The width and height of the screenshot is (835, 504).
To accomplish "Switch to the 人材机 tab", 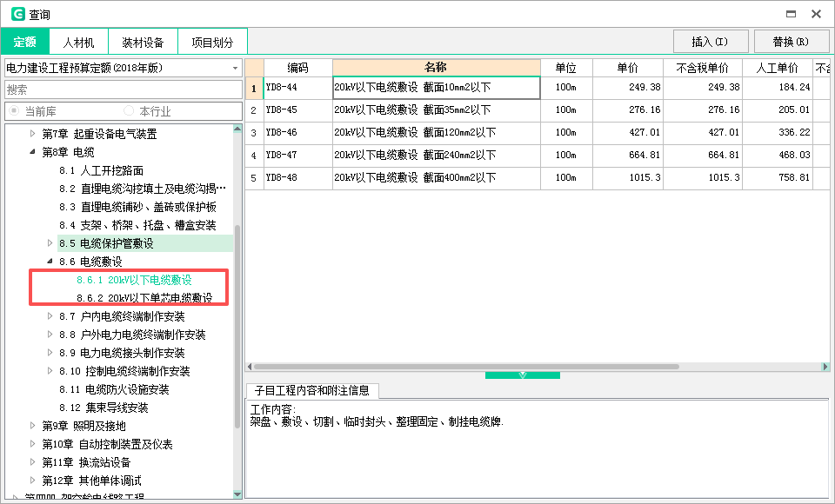I will [78, 41].
